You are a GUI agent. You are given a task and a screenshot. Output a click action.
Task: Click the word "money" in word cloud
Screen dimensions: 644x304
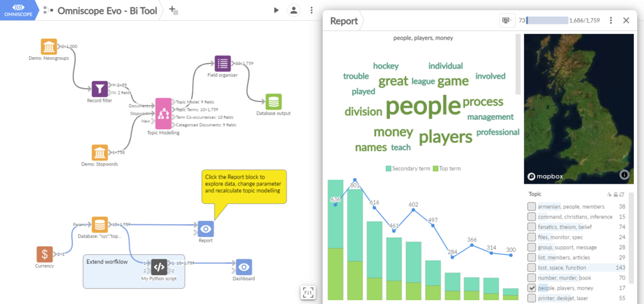coord(393,132)
